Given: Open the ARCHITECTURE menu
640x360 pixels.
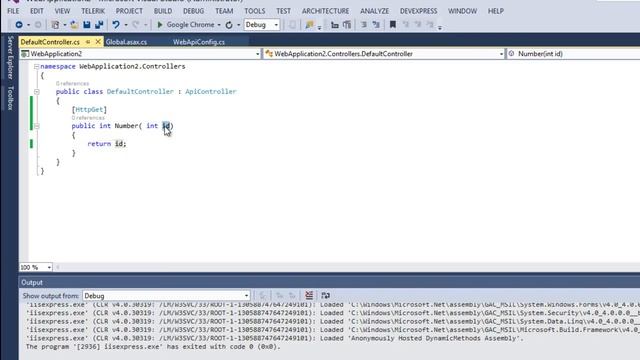Looking at the screenshot, I should [x=325, y=11].
